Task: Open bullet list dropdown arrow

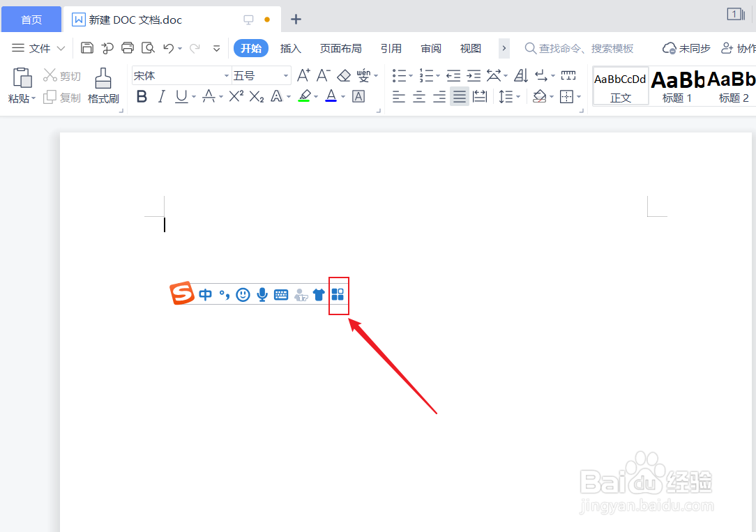Action: [x=411, y=76]
